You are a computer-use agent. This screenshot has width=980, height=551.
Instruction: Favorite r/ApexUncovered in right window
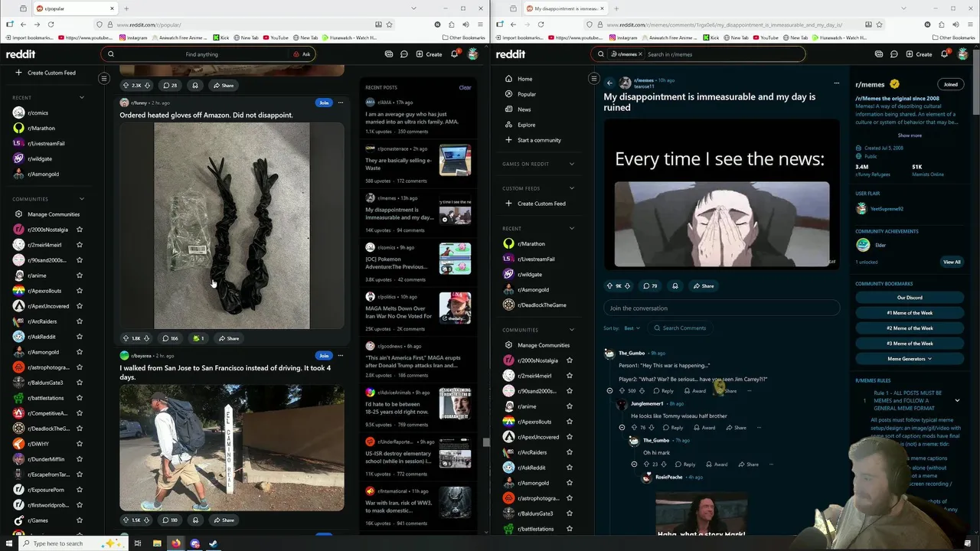570,437
